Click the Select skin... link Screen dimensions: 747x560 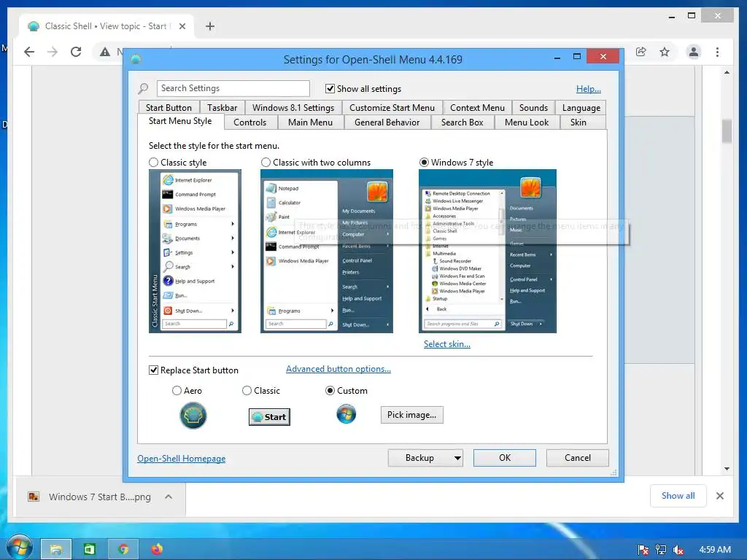[447, 344]
